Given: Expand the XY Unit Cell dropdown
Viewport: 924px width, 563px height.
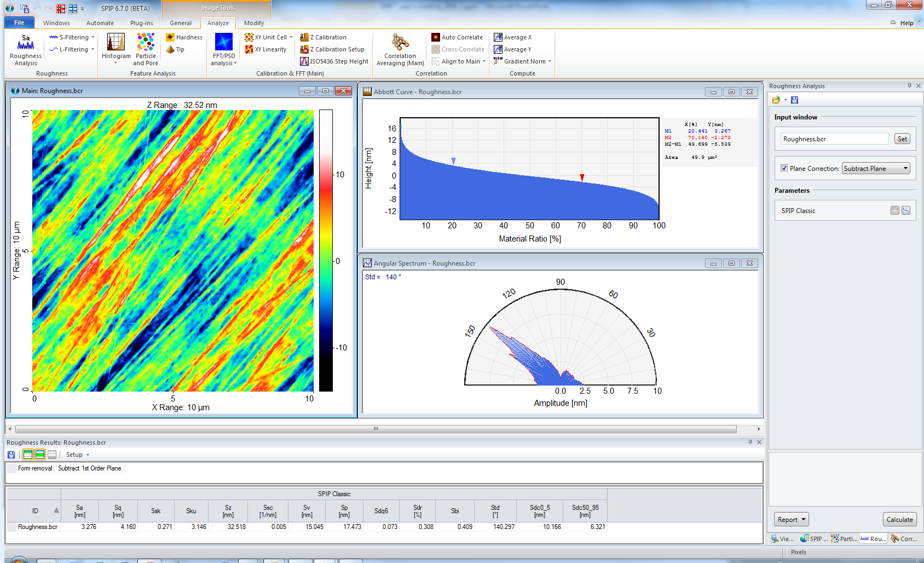Looking at the screenshot, I should click(x=291, y=37).
